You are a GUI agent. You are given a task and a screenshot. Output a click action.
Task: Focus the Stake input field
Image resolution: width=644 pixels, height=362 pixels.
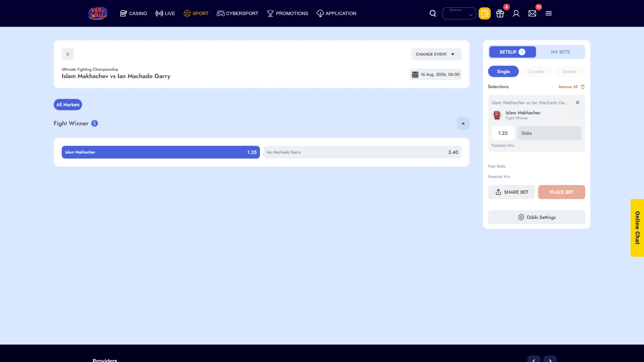(x=549, y=133)
